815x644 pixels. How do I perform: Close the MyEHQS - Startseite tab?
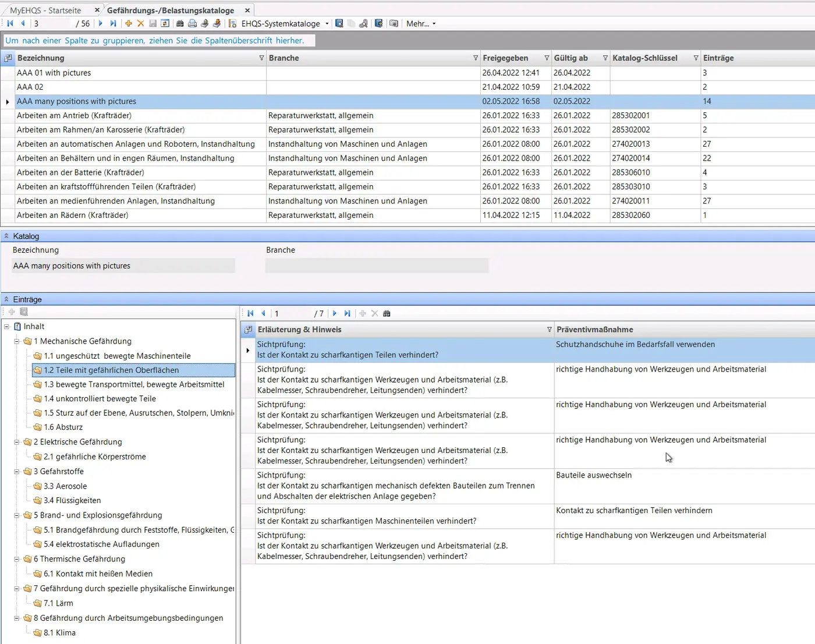point(97,10)
